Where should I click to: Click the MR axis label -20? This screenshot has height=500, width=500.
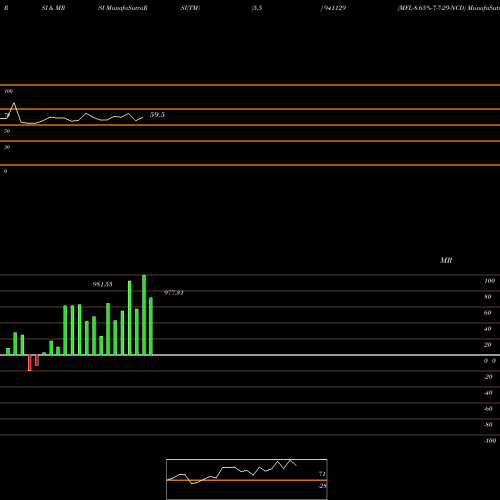[x=488, y=377]
